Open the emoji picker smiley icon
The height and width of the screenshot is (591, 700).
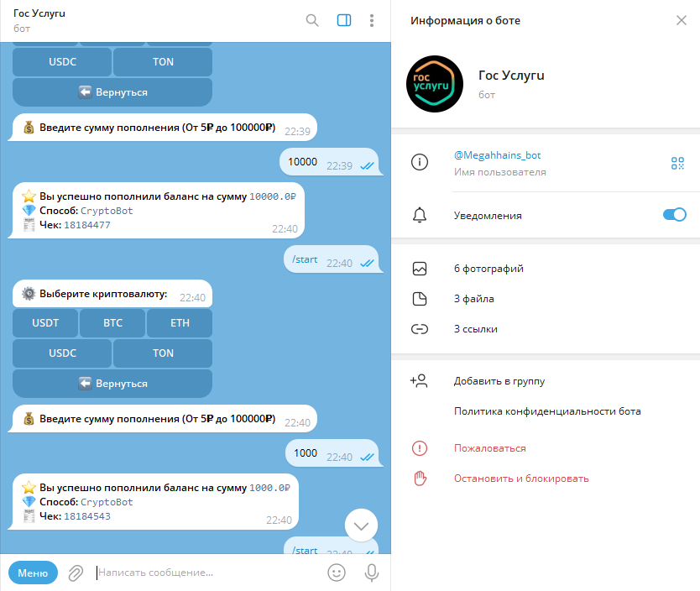coord(337,573)
